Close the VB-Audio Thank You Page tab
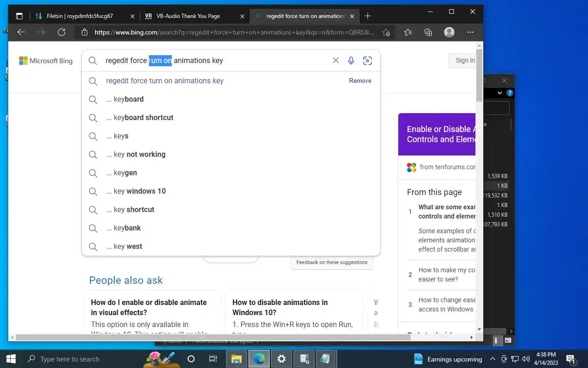 (242, 16)
